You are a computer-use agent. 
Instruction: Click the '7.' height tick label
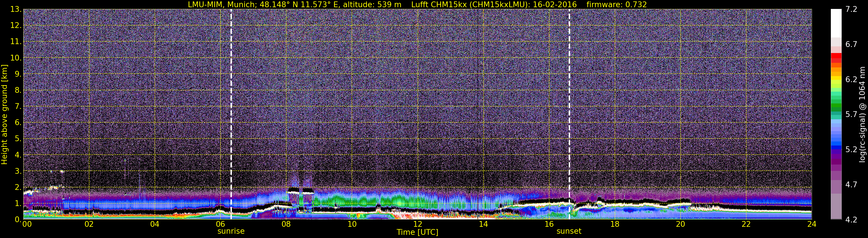click(x=18, y=107)
